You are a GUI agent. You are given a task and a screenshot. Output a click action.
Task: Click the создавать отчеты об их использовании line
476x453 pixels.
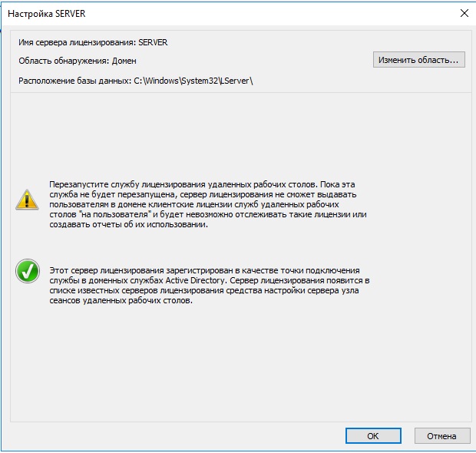(x=128, y=226)
